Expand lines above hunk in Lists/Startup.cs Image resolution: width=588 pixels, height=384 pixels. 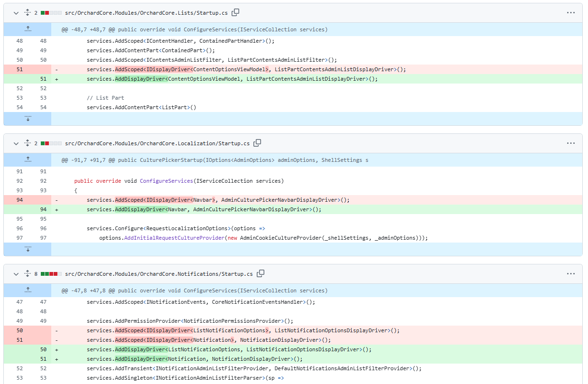pyautogui.click(x=28, y=29)
